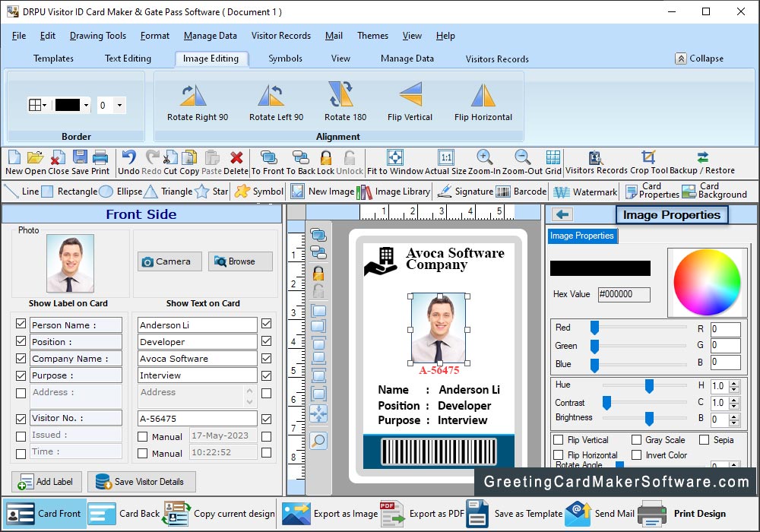Increase the Brightness value stepper
This screenshot has height=532, width=760.
point(734,416)
